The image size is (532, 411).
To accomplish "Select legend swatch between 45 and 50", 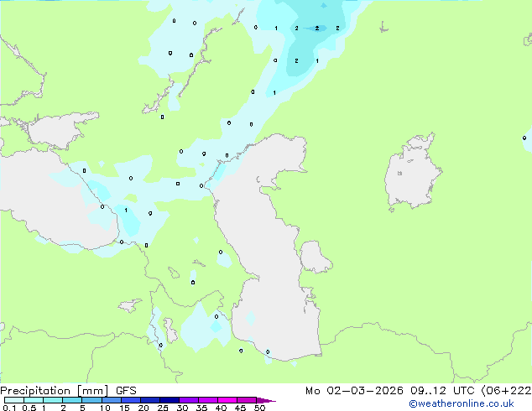I will tap(247, 400).
